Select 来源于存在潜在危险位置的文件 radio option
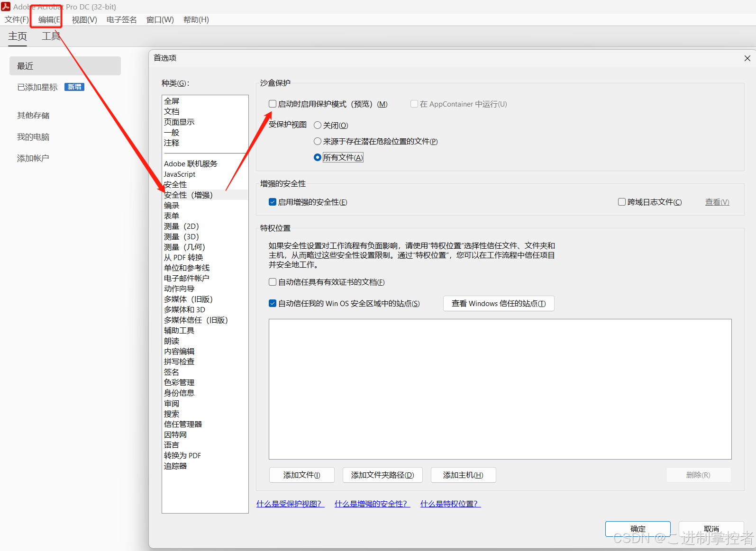This screenshot has width=756, height=551. [x=318, y=141]
